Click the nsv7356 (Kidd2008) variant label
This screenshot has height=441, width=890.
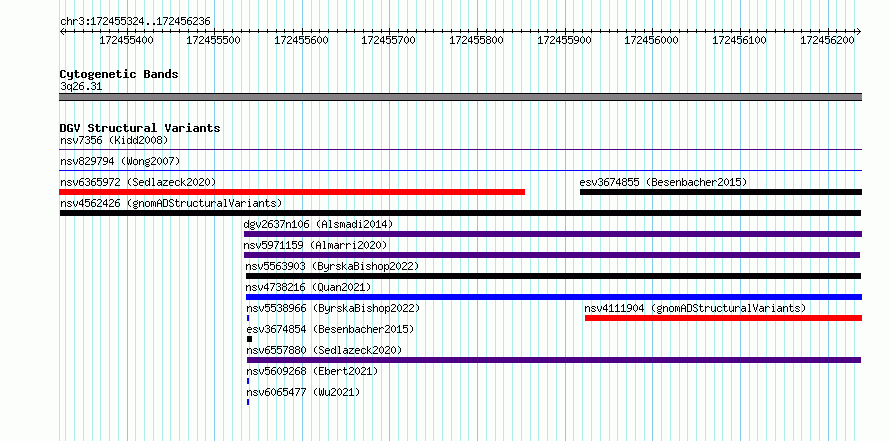click(114, 140)
